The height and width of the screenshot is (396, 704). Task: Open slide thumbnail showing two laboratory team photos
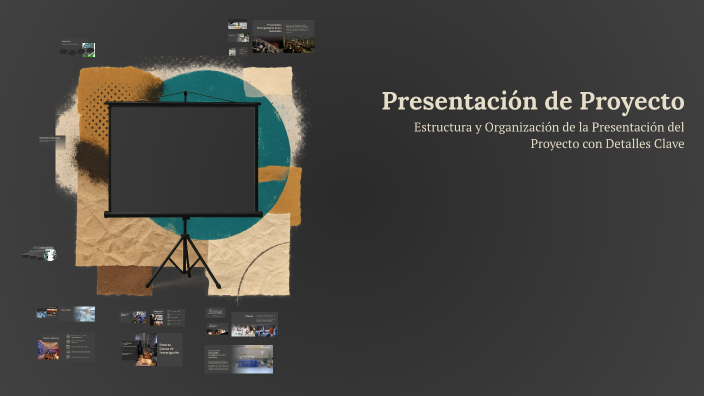click(254, 324)
